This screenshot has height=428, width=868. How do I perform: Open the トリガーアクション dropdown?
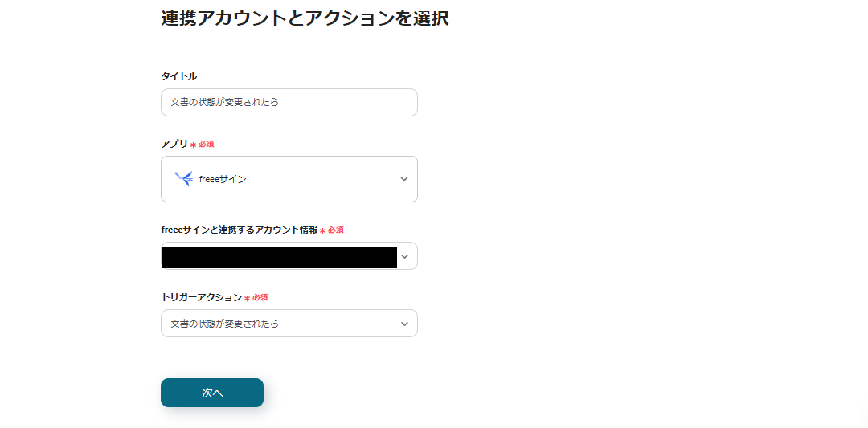[289, 324]
